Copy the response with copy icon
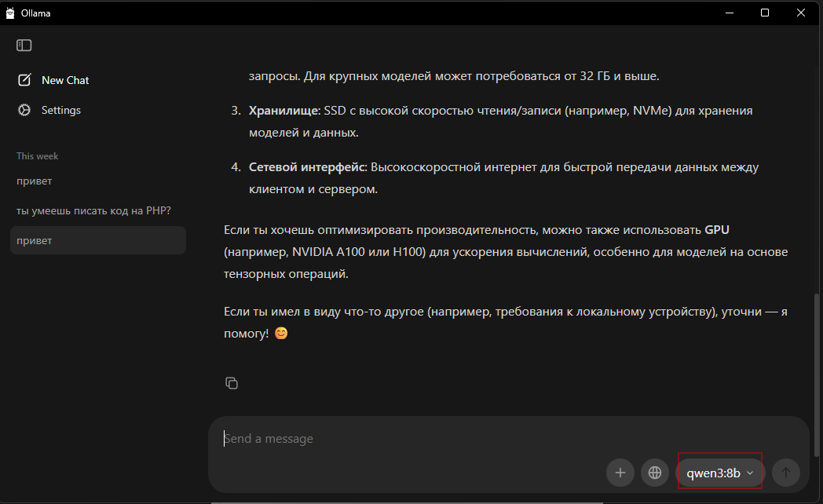This screenshot has width=823, height=504. coord(231,383)
